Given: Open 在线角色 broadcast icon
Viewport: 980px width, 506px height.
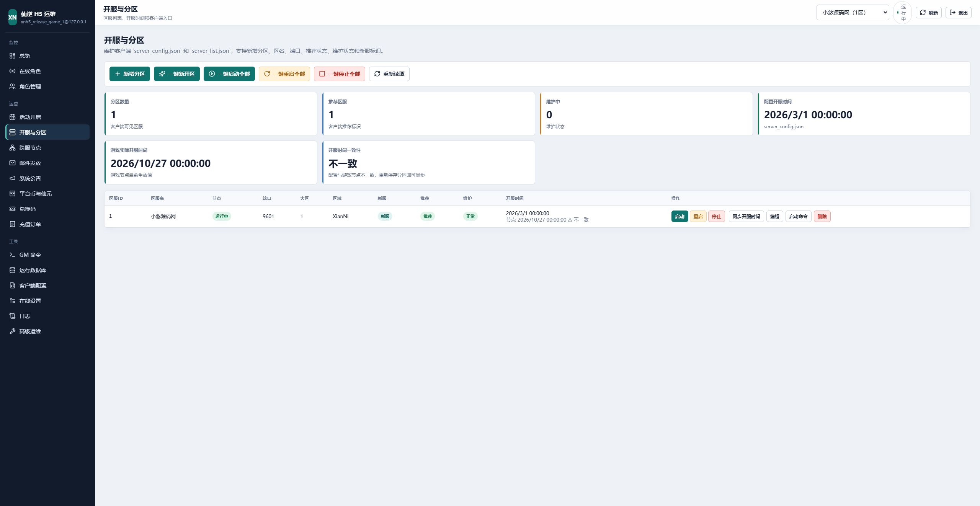Looking at the screenshot, I should click(12, 71).
